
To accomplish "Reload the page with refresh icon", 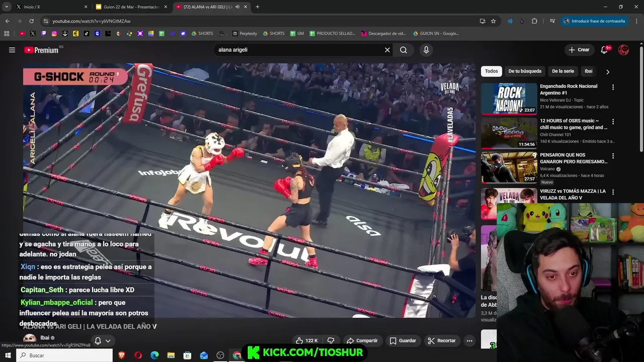I will 31,21.
